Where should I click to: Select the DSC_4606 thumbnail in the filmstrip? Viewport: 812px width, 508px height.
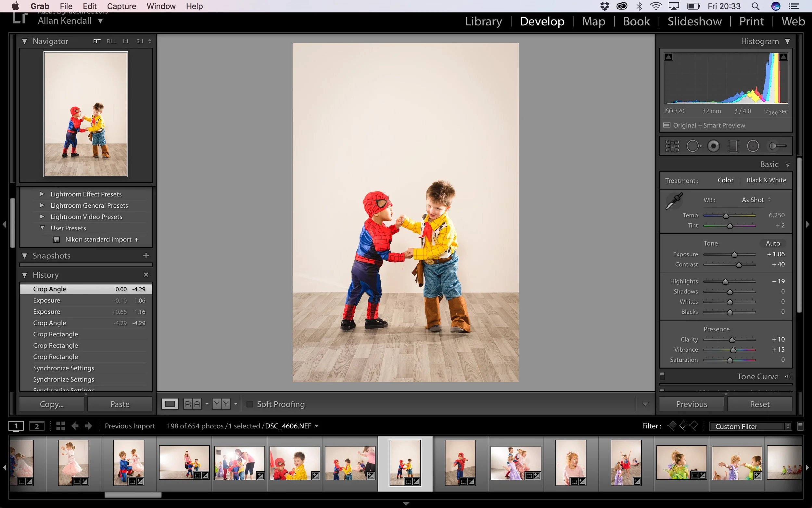(404, 463)
